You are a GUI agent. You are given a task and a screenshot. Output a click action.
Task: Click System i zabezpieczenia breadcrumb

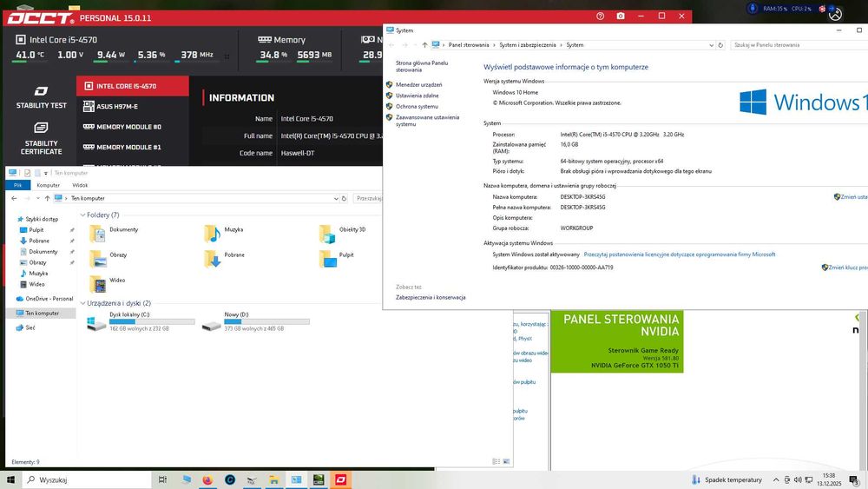tap(527, 45)
